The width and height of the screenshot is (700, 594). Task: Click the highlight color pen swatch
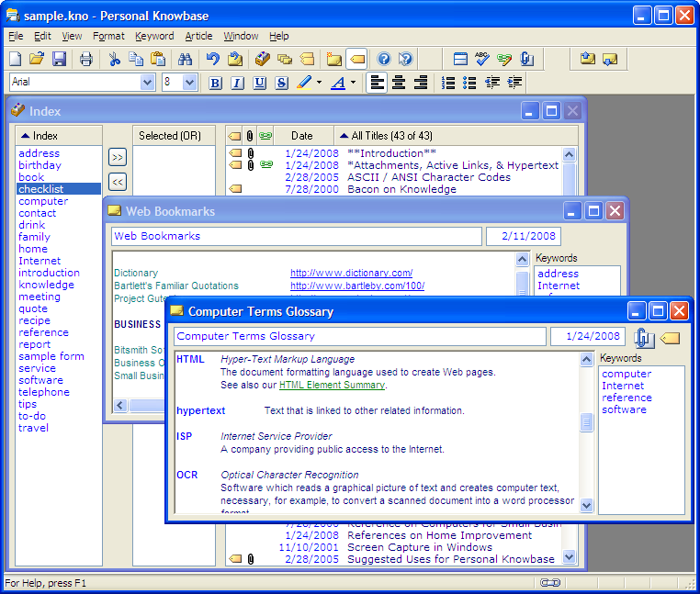(305, 84)
